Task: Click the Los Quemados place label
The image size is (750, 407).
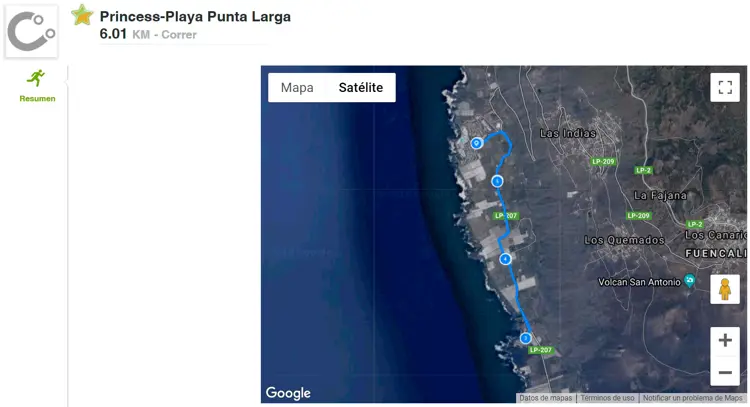Action: click(x=624, y=240)
